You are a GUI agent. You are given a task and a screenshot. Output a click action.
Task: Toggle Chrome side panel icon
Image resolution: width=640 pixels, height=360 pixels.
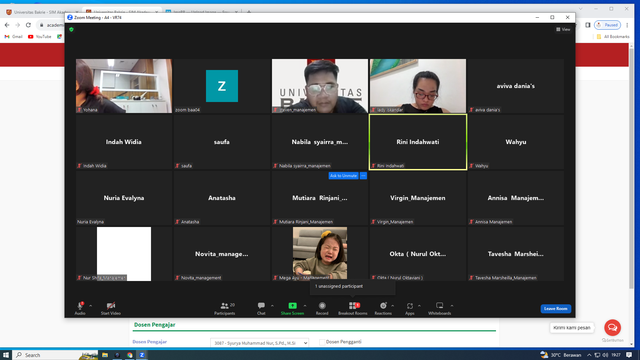pos(588,25)
